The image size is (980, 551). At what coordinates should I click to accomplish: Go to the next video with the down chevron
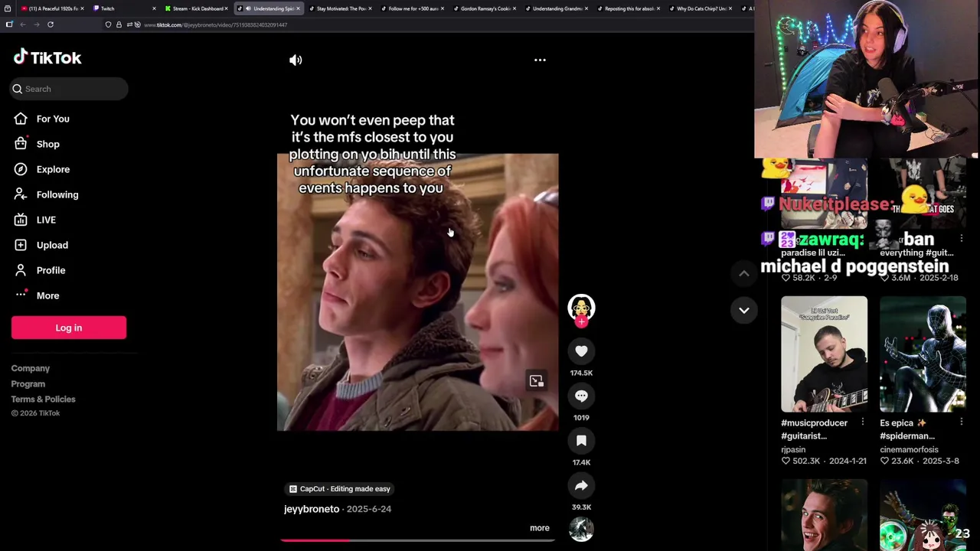(743, 310)
